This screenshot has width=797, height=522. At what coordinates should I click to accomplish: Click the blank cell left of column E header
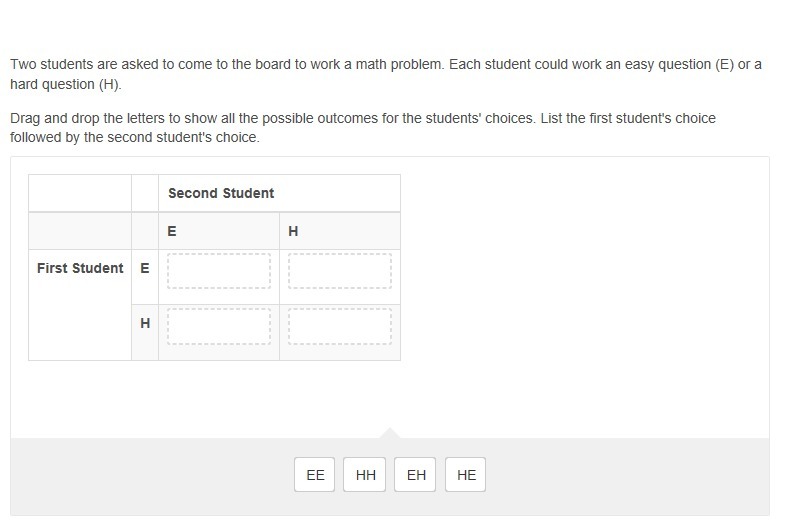tap(80, 231)
